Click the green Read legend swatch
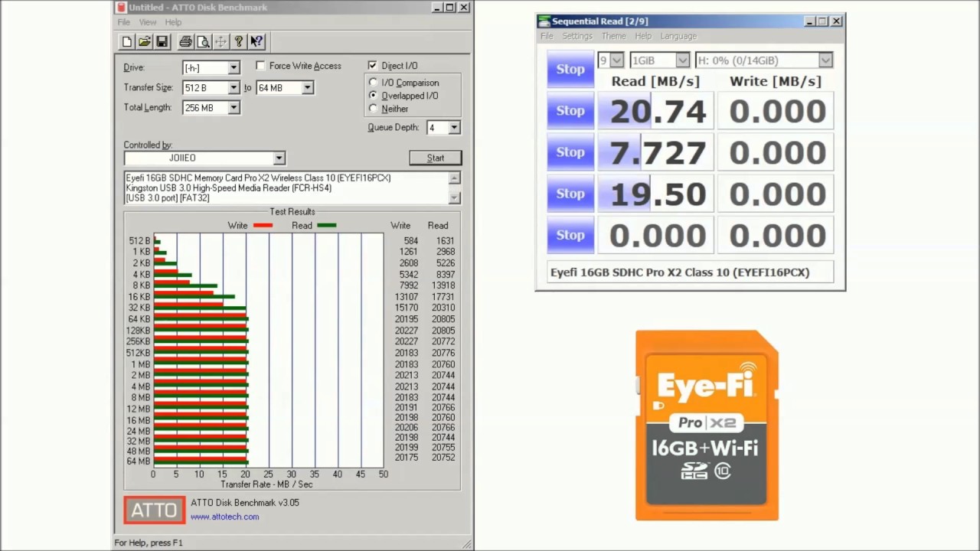 (326, 226)
